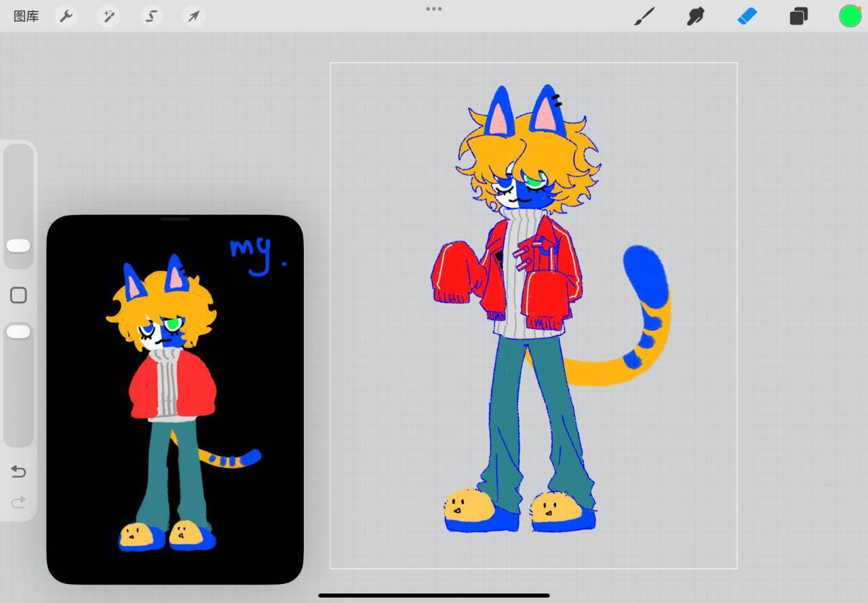Click the brush size slider handle
The image size is (868, 603).
coord(18,246)
